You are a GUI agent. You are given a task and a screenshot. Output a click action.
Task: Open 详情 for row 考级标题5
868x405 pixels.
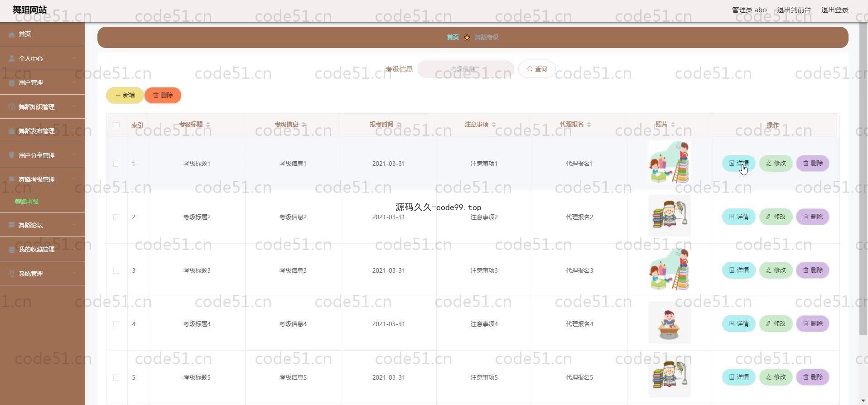(x=738, y=377)
